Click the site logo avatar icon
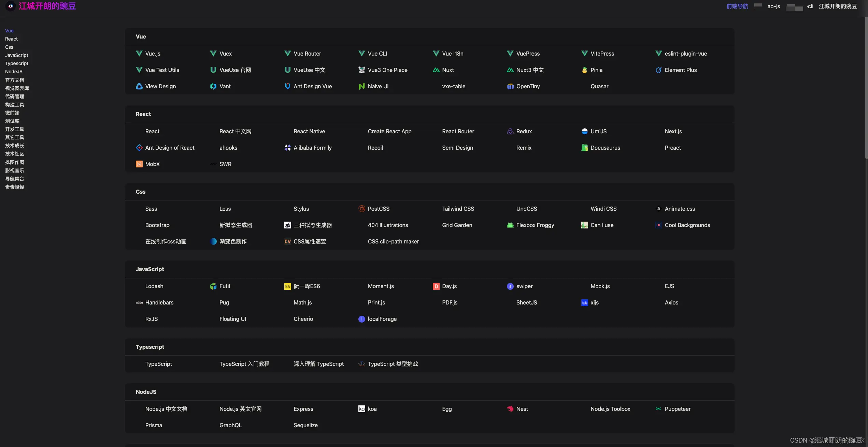This screenshot has height=447, width=868. point(11,6)
